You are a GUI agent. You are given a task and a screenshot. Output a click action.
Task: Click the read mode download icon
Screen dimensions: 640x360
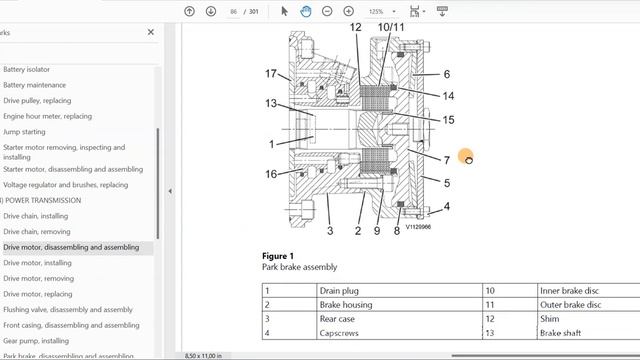click(442, 11)
